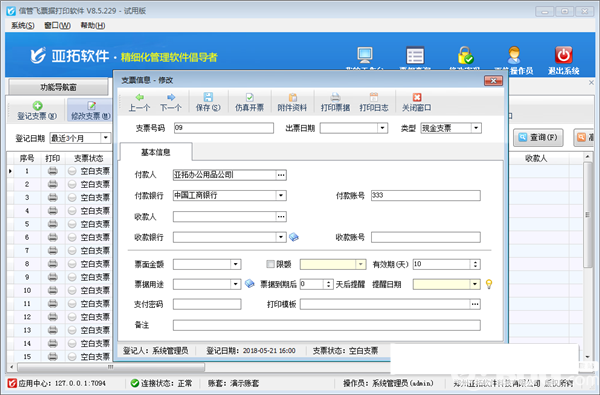Screen dimensions: 600x395
Task: Open 仿真开票 simulated invoicing
Action: 249,102
